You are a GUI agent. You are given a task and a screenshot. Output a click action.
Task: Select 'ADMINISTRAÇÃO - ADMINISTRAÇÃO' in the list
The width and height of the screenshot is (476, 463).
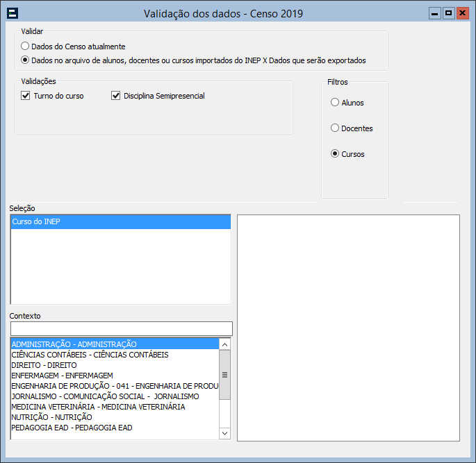[x=115, y=344]
